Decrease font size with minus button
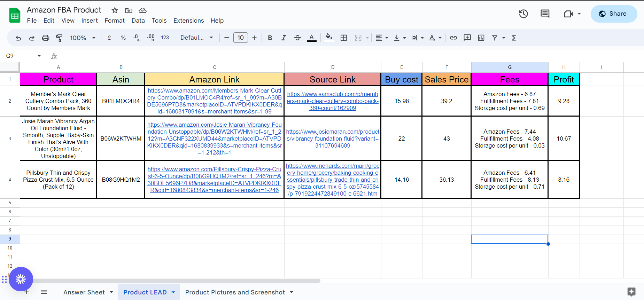644x300 pixels. [x=227, y=38]
